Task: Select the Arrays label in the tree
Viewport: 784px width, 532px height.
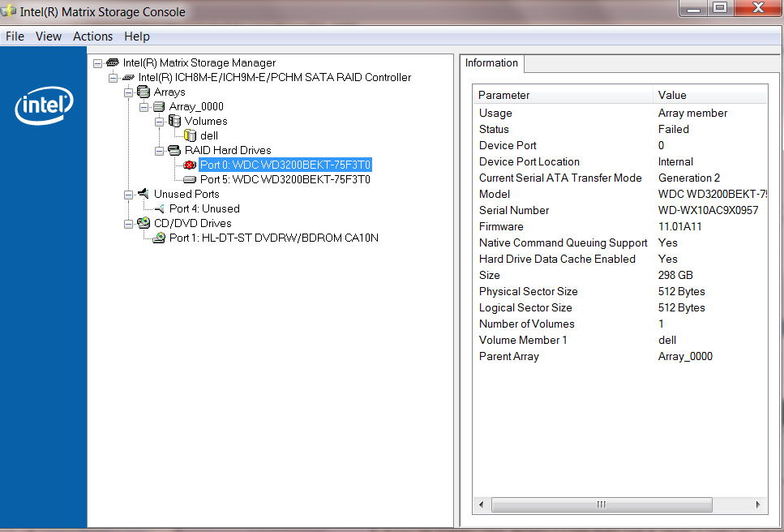Action: [169, 92]
